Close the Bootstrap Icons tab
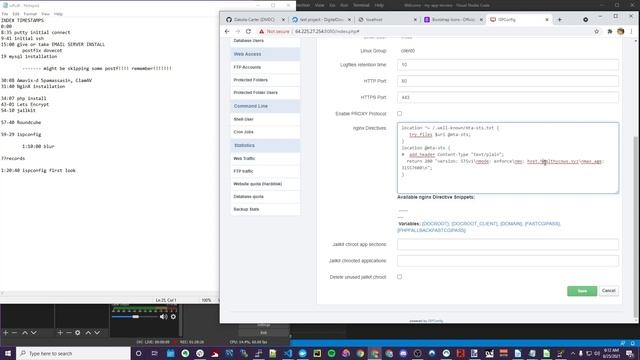 [x=481, y=20]
